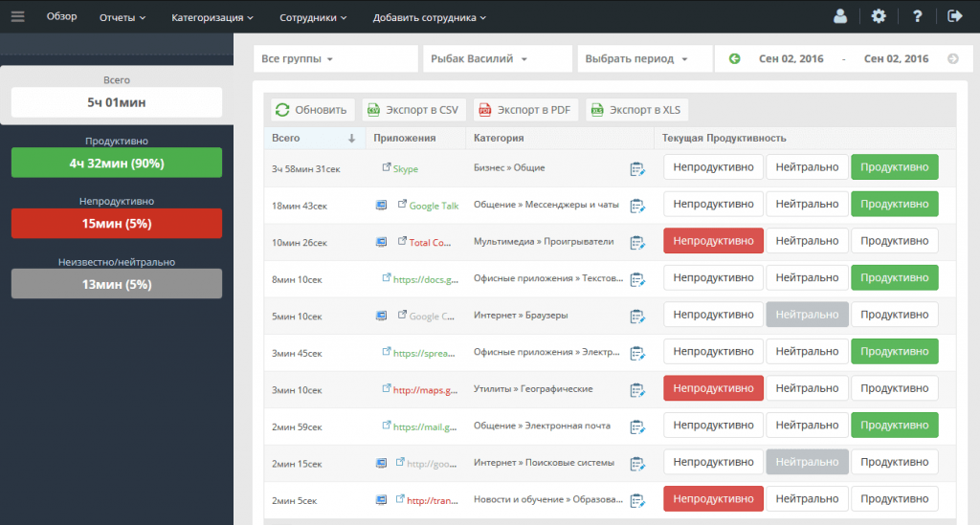Image resolution: width=980 pixels, height=525 pixels.
Task: Click Экспорт в CSV button
Action: pyautogui.click(x=413, y=110)
